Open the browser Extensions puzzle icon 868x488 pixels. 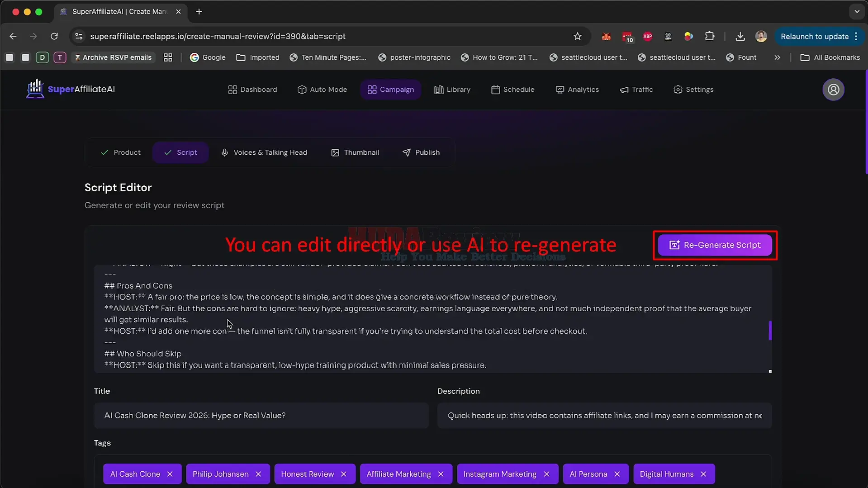tap(709, 36)
